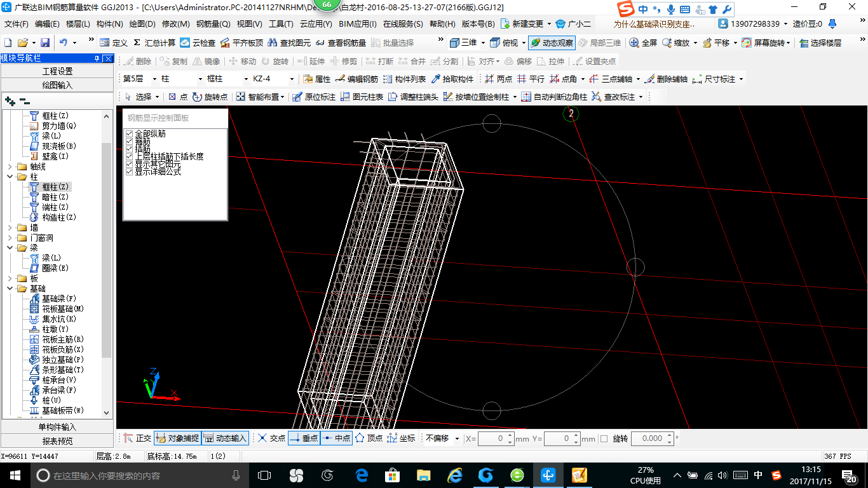Open the 构件(N) menu
This screenshot has height=488, width=868.
(109, 24)
